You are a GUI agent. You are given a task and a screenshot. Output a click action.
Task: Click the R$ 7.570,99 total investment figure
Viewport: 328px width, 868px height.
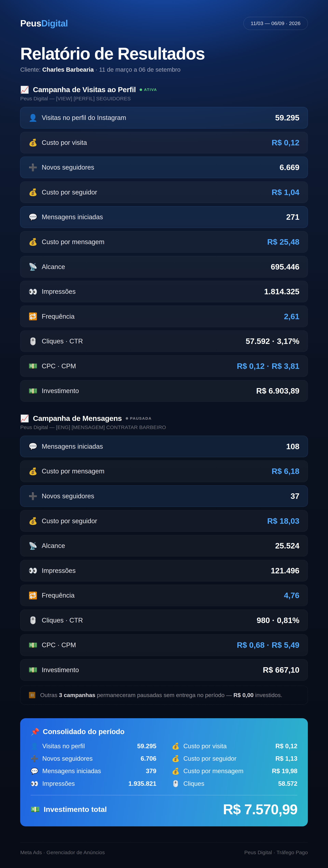tap(260, 809)
